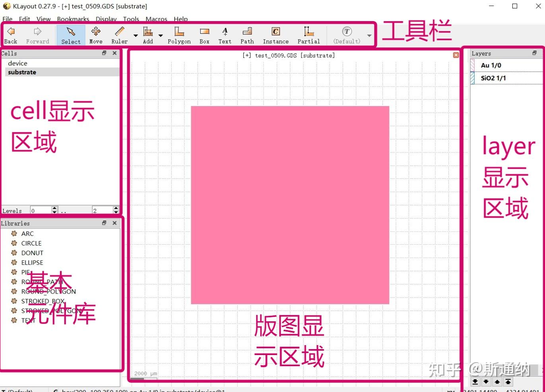Open the Tools menu
The image size is (545, 392).
pos(131,19)
